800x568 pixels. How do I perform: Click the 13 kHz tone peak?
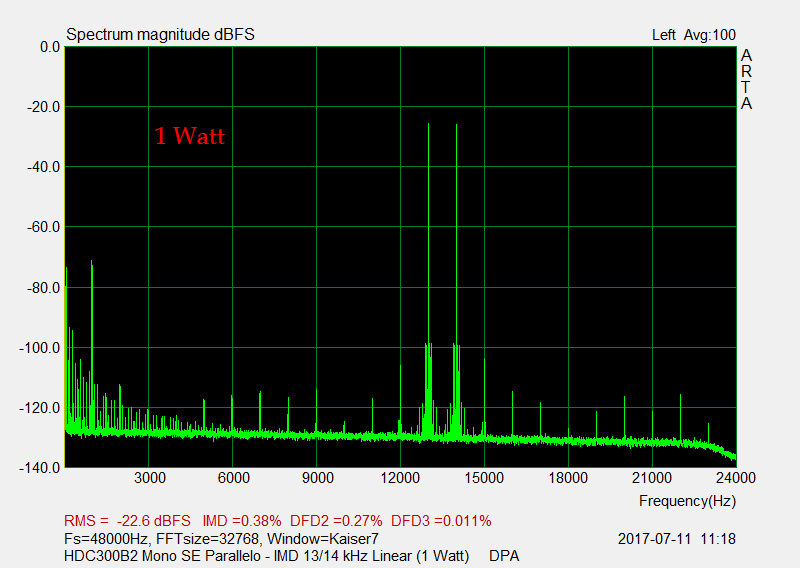429,125
